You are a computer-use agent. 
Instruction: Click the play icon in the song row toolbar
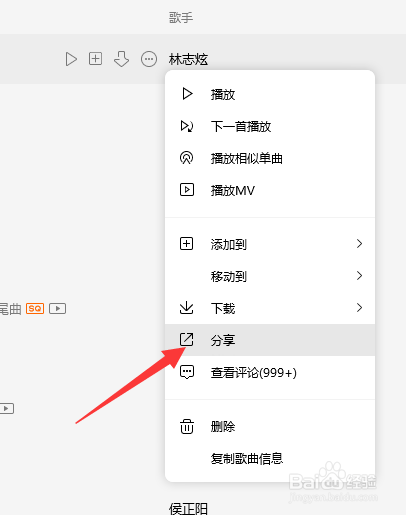coord(71,59)
